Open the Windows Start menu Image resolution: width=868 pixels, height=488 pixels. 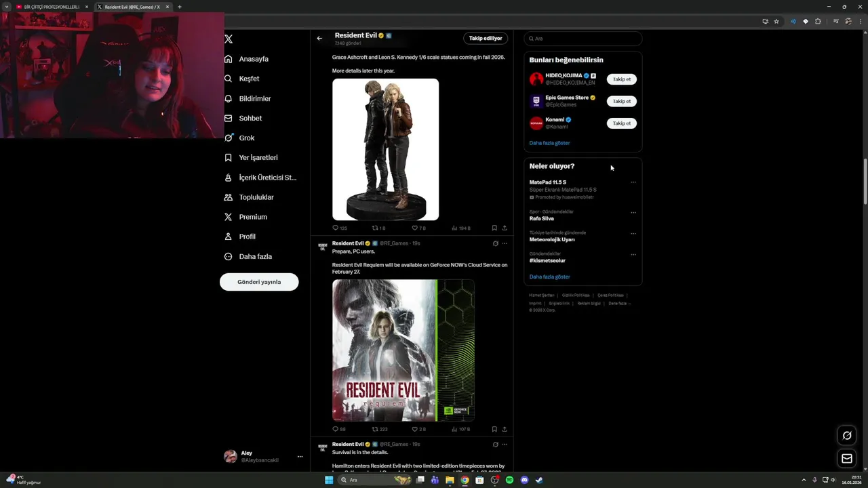pyautogui.click(x=329, y=480)
